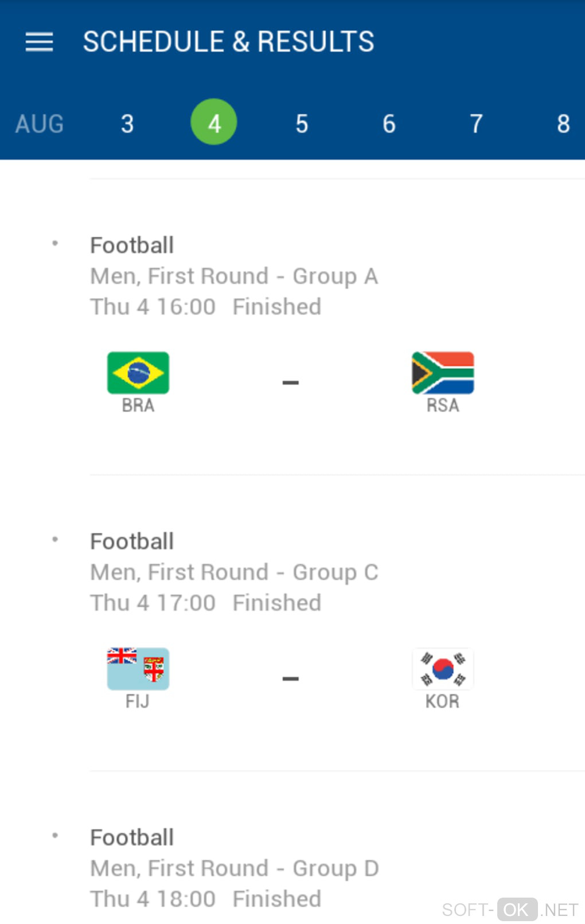Screen dimensions: 585x924
Task: Switch to August 5 schedule
Action: [302, 123]
